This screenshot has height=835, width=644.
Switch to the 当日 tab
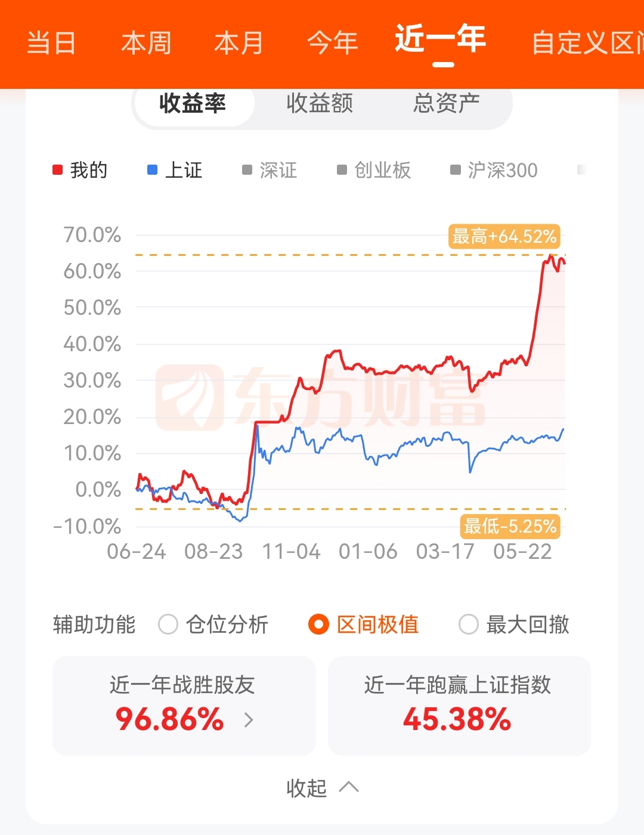[51, 43]
